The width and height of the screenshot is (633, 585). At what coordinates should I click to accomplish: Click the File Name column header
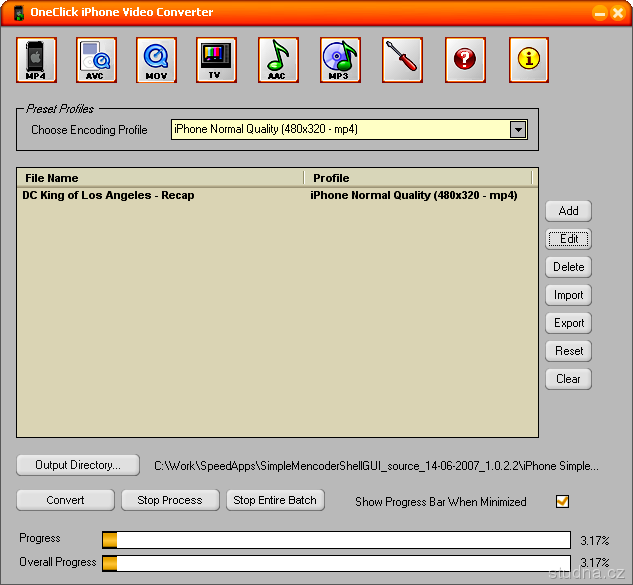click(x=160, y=178)
